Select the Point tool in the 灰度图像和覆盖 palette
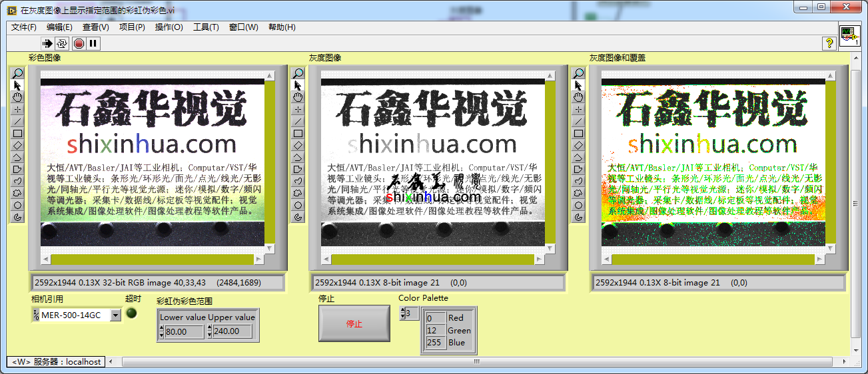Image resolution: width=868 pixels, height=374 pixels. 578,109
